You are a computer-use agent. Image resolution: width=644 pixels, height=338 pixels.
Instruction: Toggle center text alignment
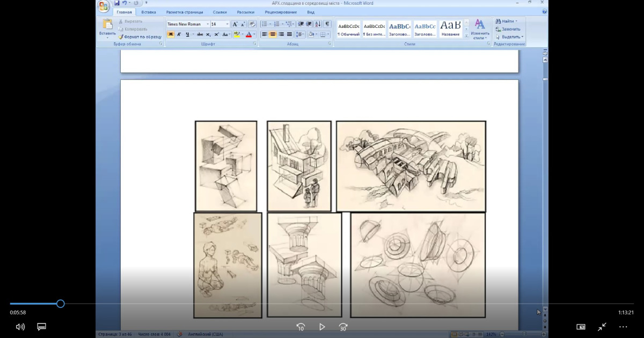pos(273,34)
